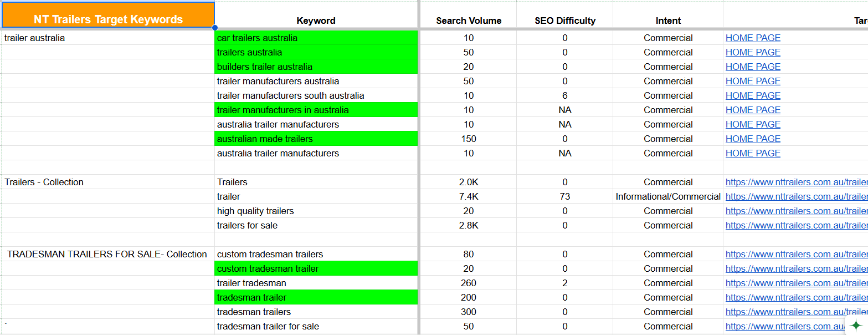Click 'NA' difficulty for 'trailer manufacturers in australia'
Viewport: 868px width, 335px height.
[x=565, y=110]
